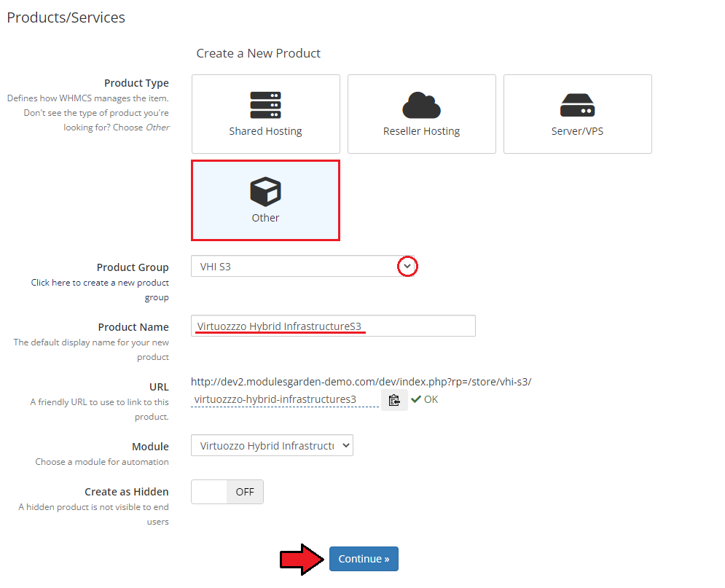Copy the product URL with clipboard icon
725x588 pixels.
tap(394, 400)
